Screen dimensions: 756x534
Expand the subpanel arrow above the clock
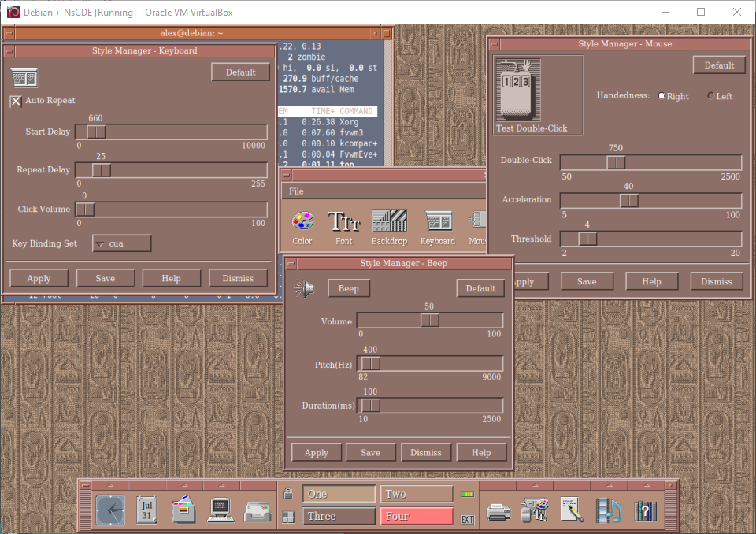pos(110,484)
